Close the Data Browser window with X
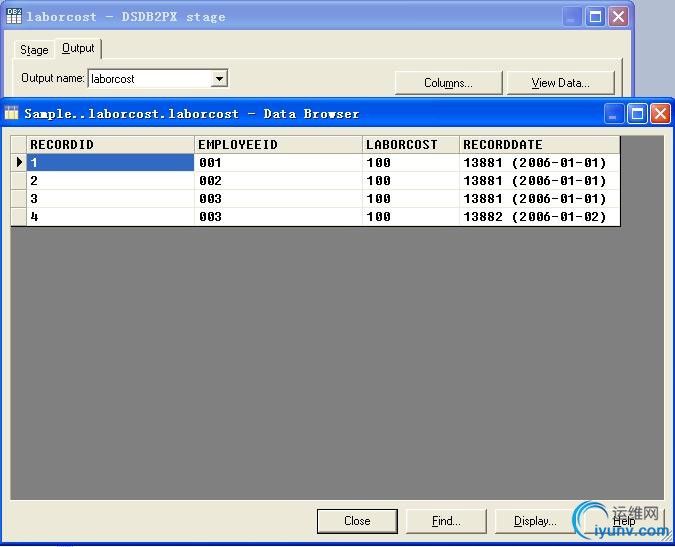675x547 pixels. (x=660, y=114)
